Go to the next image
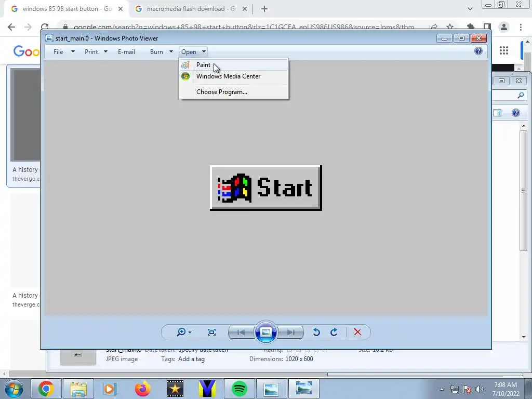 [x=291, y=332]
